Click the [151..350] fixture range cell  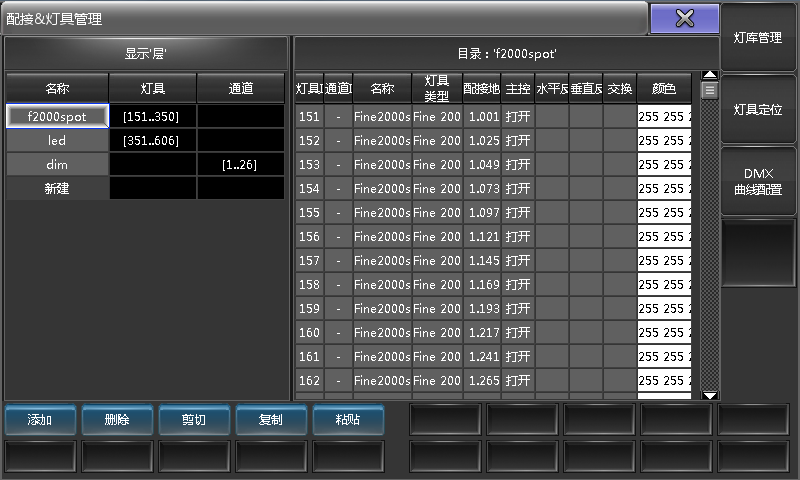click(x=153, y=116)
